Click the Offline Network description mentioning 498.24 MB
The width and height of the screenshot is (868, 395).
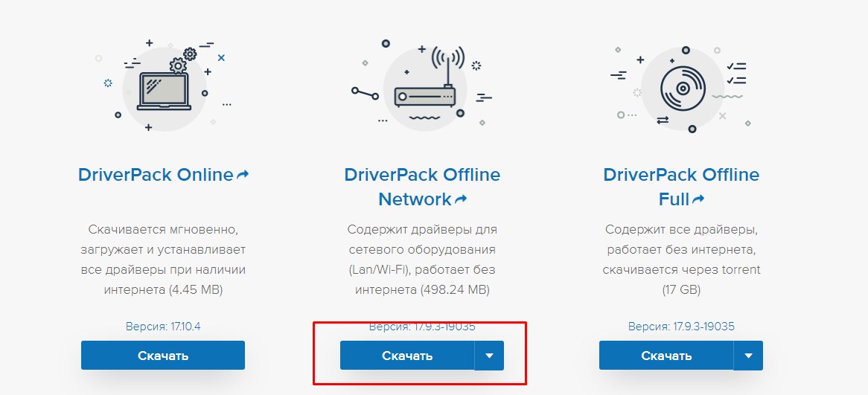(422, 260)
